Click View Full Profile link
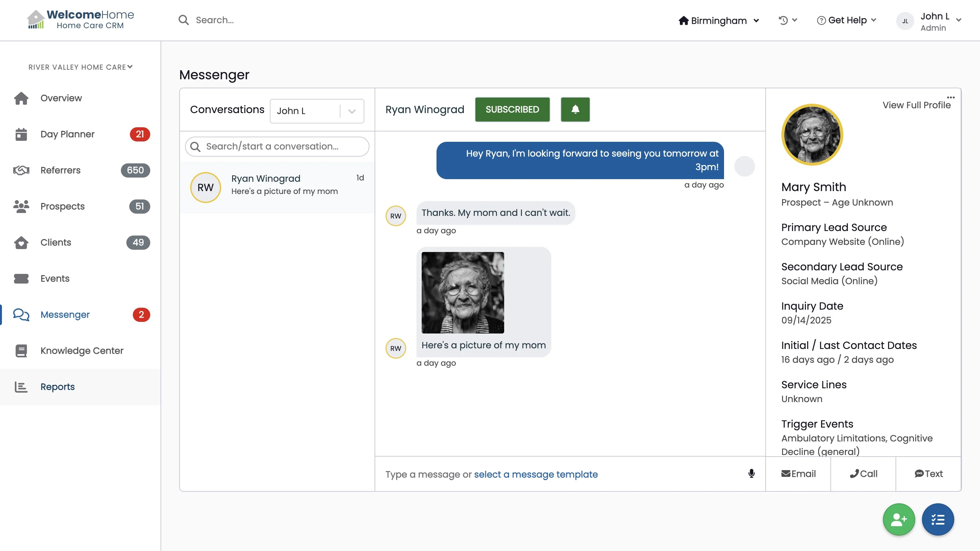The height and width of the screenshot is (551, 980). click(x=916, y=105)
